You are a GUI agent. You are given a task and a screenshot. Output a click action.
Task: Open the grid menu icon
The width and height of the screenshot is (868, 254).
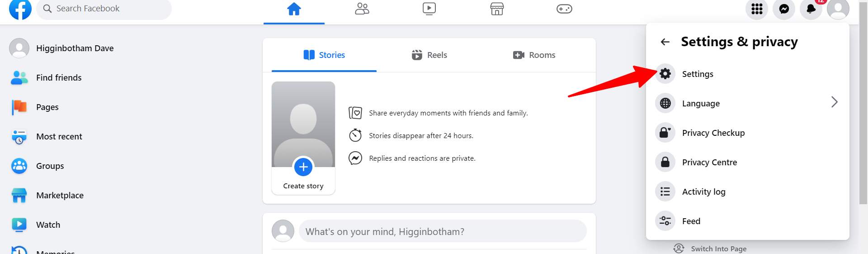tap(756, 9)
